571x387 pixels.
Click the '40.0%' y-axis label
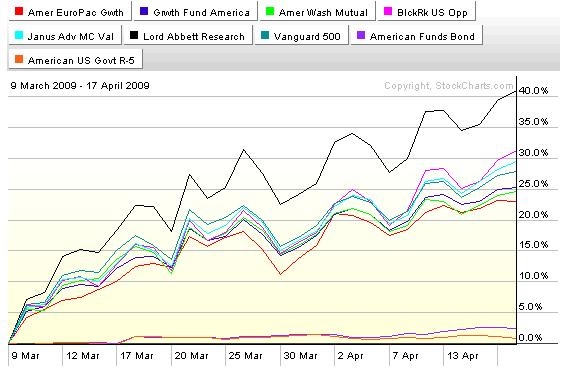(533, 91)
